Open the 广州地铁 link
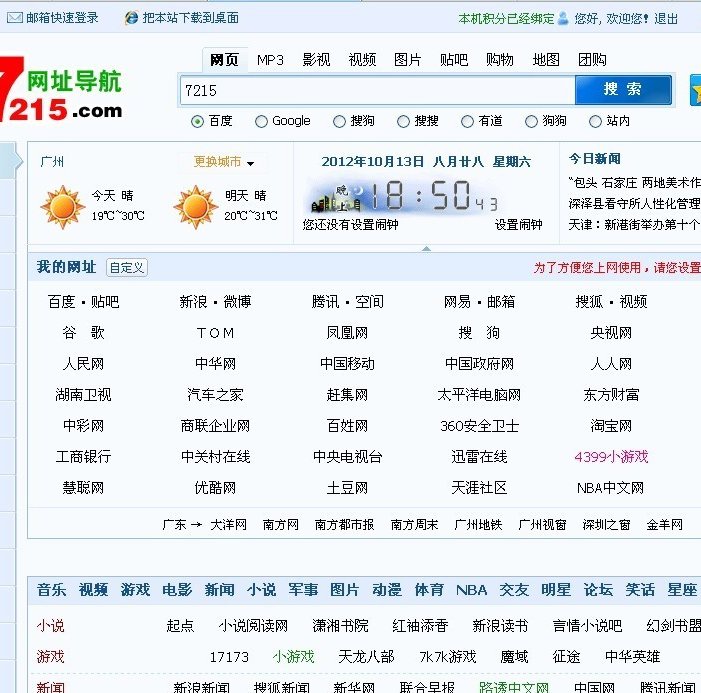 pyautogui.click(x=478, y=524)
